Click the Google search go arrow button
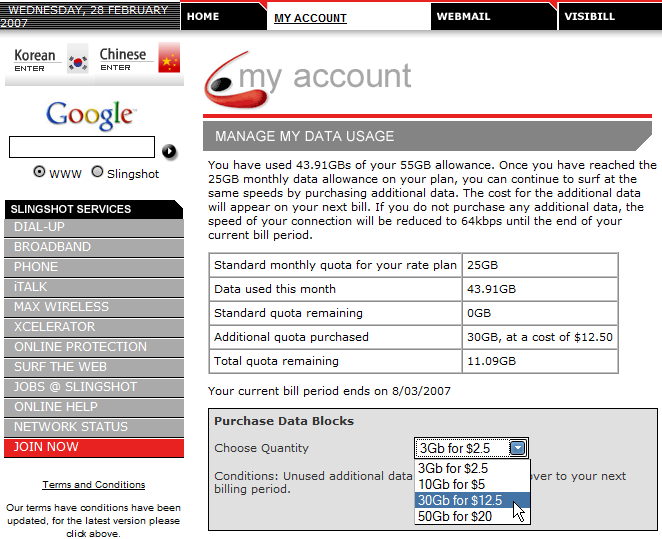Screen dimensions: 662x539 (x=169, y=151)
